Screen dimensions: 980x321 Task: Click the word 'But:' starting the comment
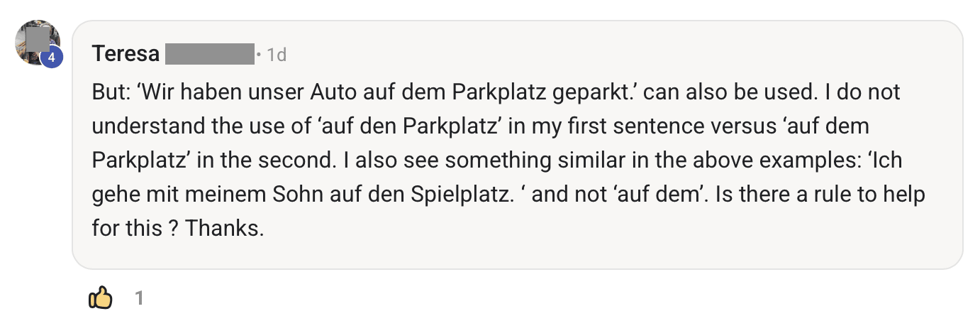tap(109, 92)
